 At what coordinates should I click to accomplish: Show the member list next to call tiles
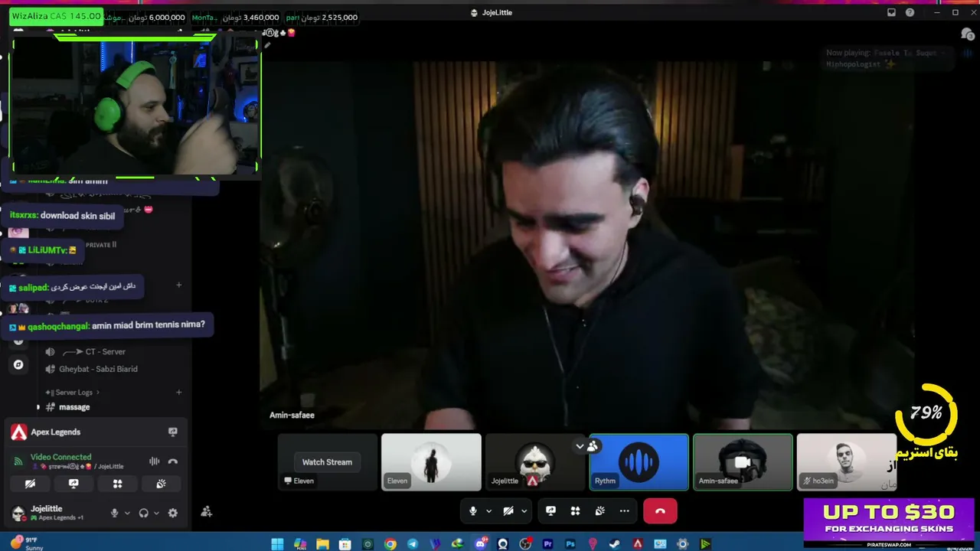(593, 445)
